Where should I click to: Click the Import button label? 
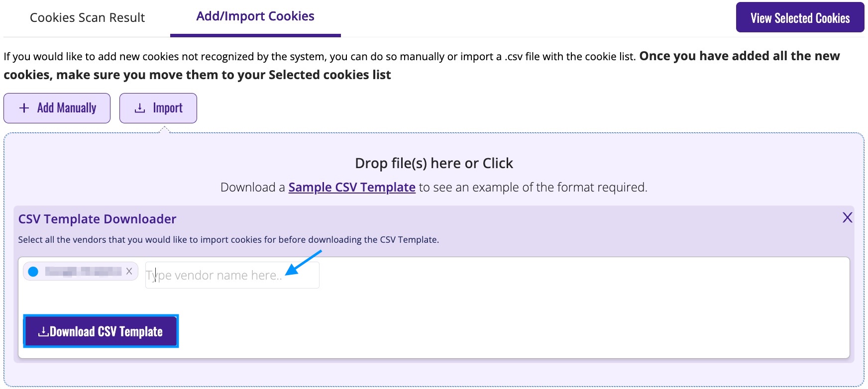(x=168, y=108)
